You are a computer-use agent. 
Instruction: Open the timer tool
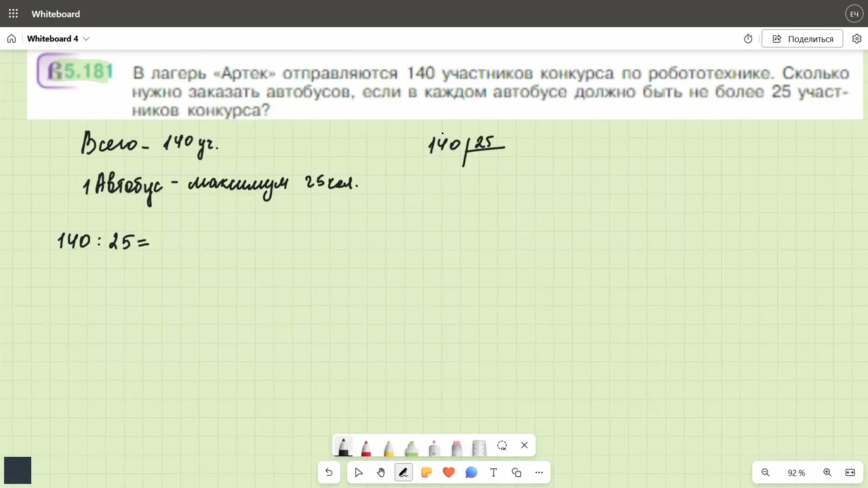(x=748, y=39)
